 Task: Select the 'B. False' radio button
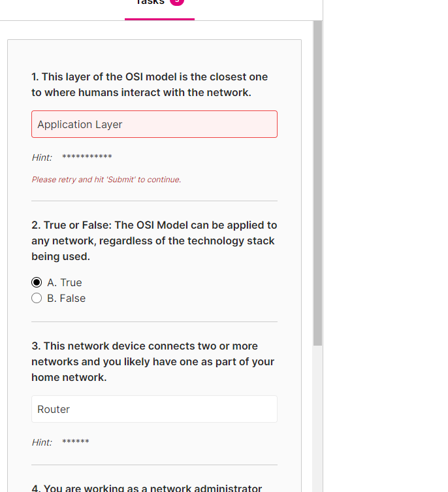[x=37, y=298]
